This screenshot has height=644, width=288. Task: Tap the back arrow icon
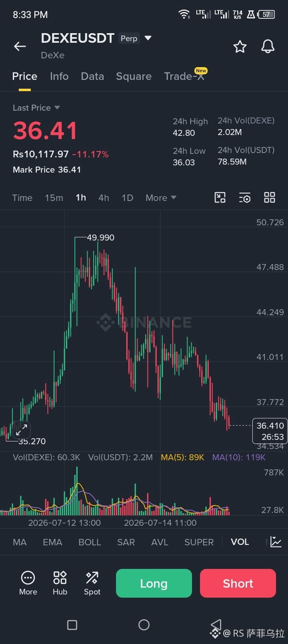20,46
